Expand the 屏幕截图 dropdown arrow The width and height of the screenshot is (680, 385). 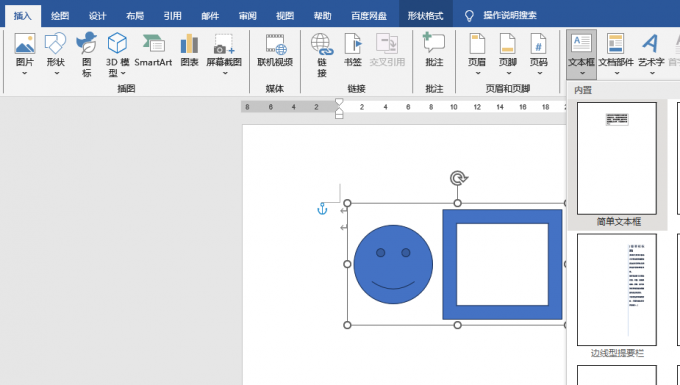[225, 73]
